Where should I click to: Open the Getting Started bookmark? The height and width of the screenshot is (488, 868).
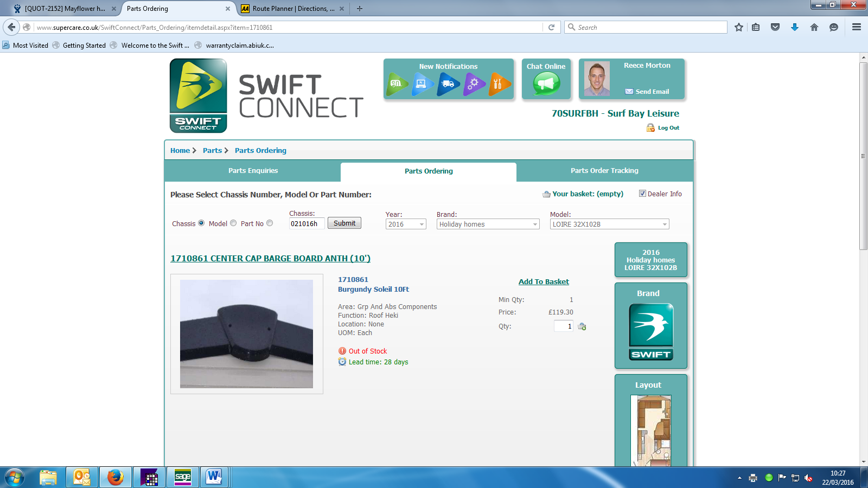pos(79,46)
